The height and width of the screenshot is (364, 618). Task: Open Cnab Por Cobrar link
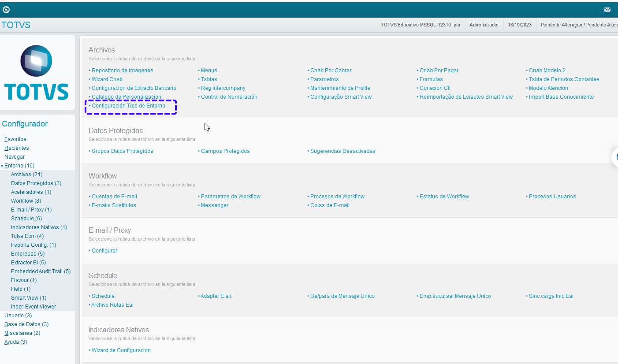click(x=331, y=71)
